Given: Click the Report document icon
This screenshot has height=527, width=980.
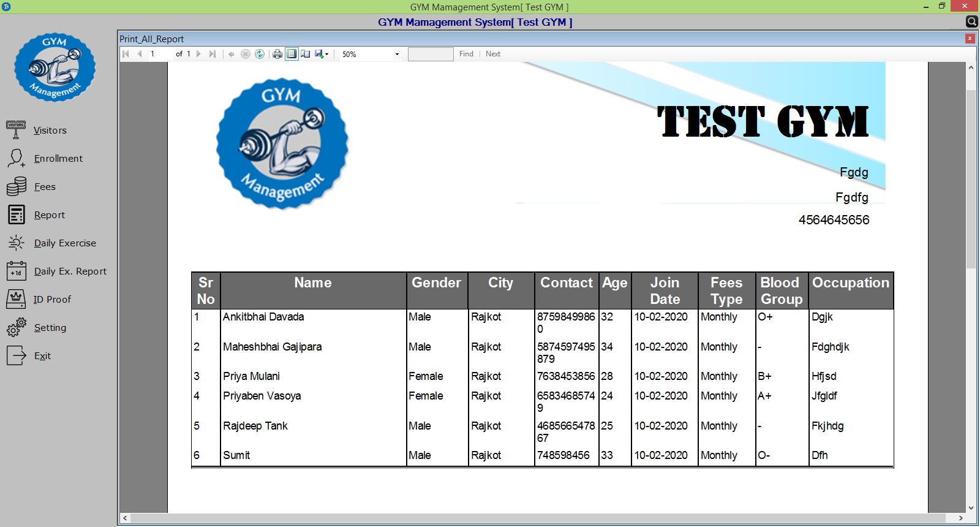Looking at the screenshot, I should [16, 214].
